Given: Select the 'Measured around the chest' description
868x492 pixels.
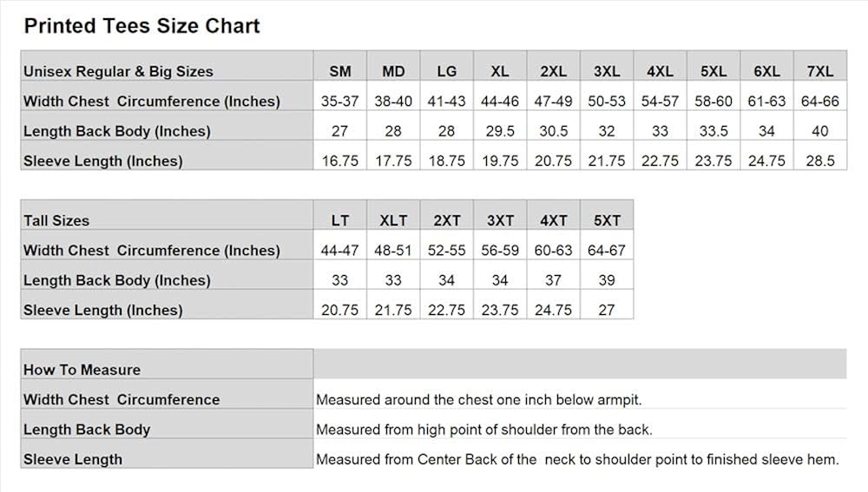Looking at the screenshot, I should [x=479, y=400].
